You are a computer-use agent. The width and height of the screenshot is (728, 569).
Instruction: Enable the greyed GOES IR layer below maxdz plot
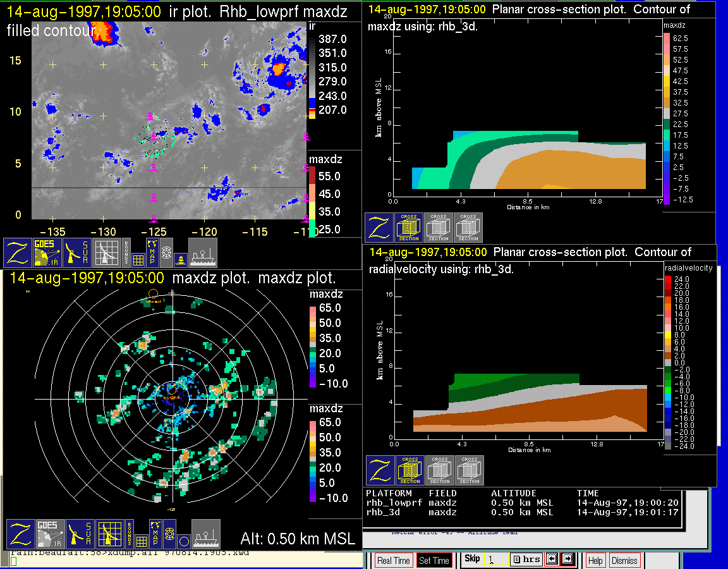49,534
